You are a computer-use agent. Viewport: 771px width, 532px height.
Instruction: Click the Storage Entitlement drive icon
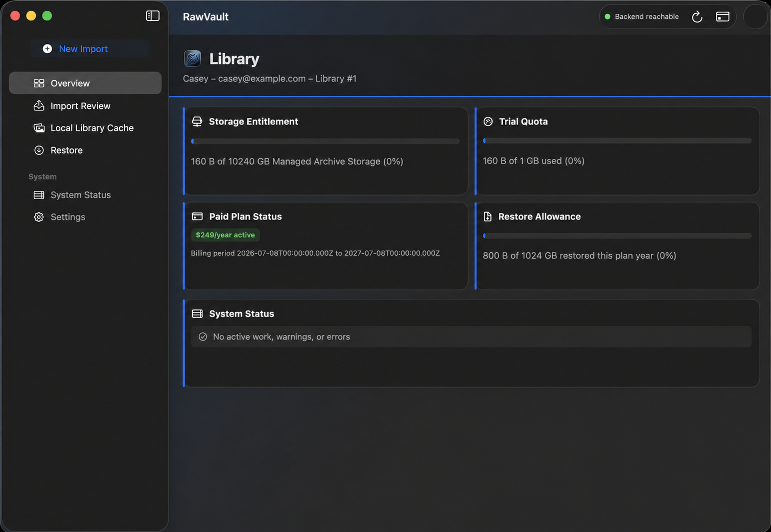point(197,122)
